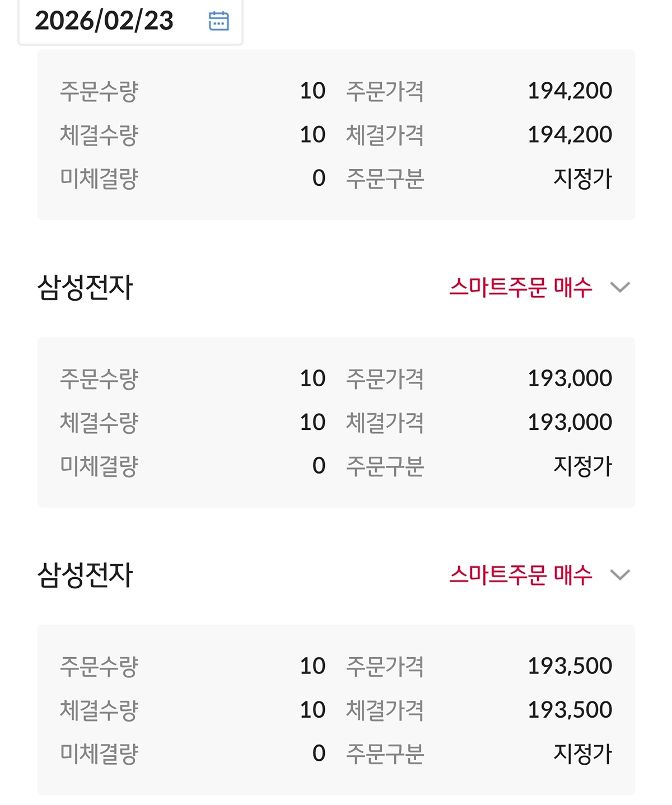
Task: Click 주문수량 label in the 193,000 card
Action: tap(99, 378)
